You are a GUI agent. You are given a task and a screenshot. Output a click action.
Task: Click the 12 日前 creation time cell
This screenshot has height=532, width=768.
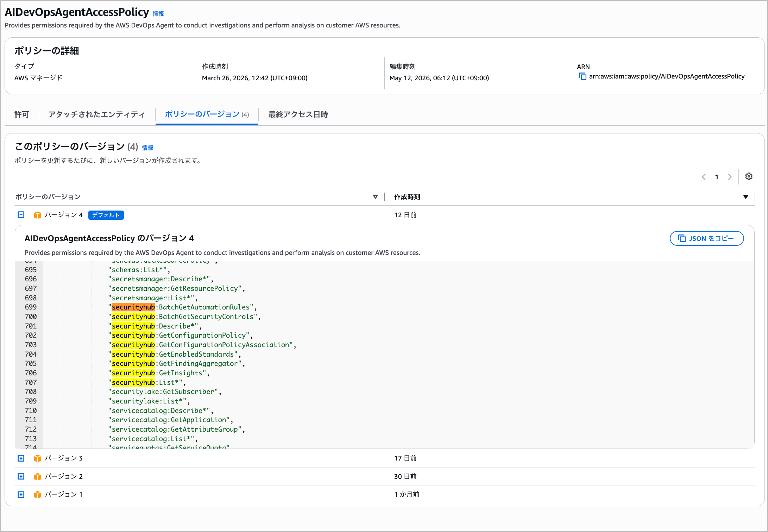click(405, 215)
